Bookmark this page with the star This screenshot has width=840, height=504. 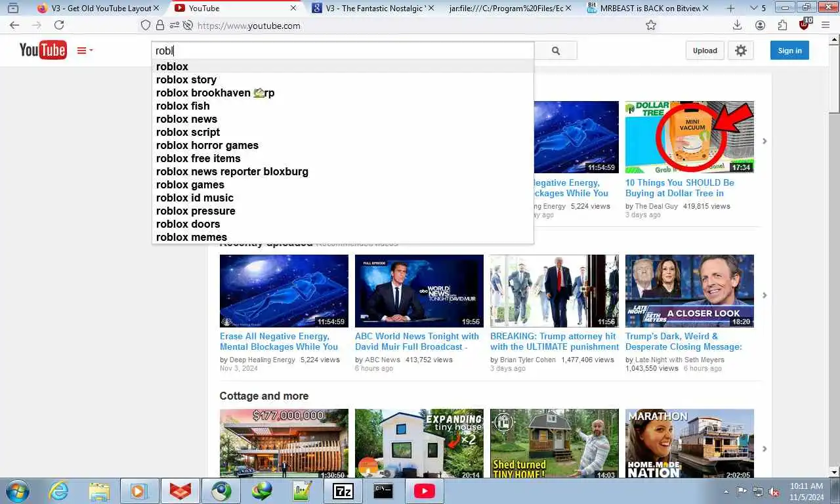651,26
